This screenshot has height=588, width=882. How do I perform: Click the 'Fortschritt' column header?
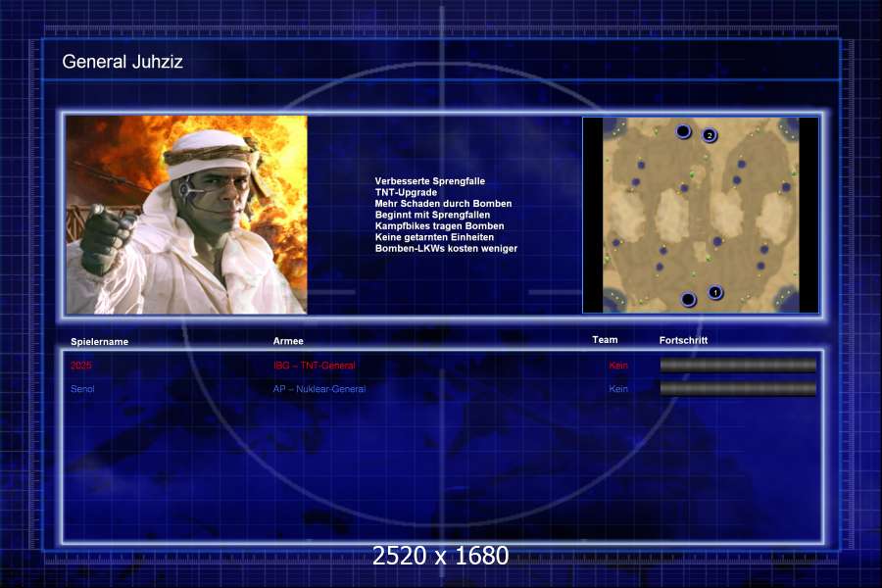pos(683,340)
